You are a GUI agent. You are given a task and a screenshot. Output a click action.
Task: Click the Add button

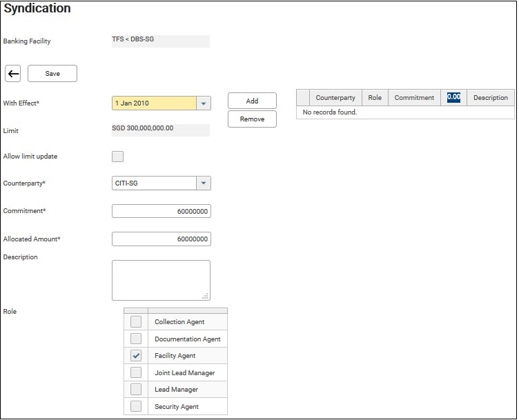[x=252, y=101]
